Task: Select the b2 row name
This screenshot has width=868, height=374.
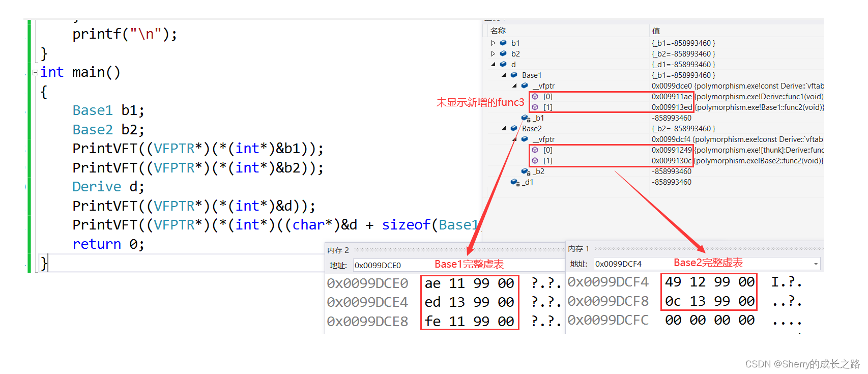Action: click(x=515, y=53)
